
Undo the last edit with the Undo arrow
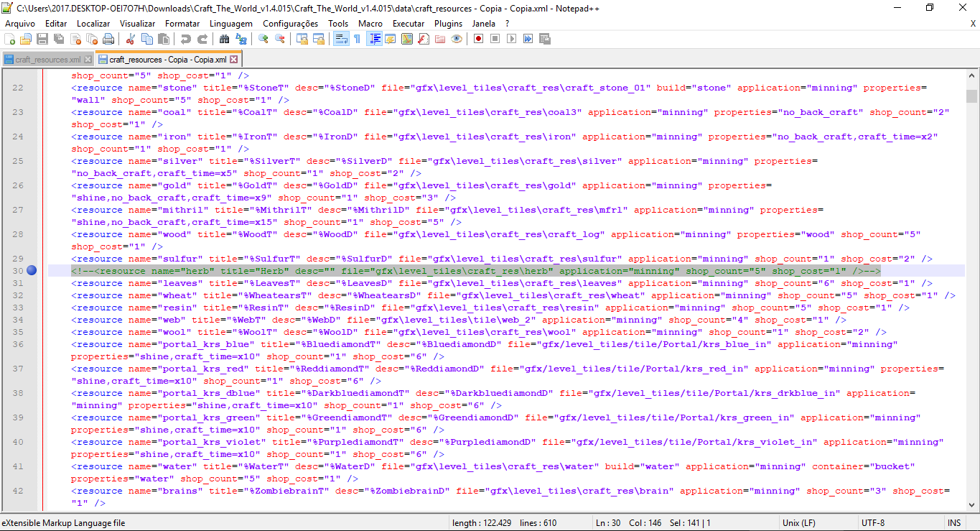(186, 39)
